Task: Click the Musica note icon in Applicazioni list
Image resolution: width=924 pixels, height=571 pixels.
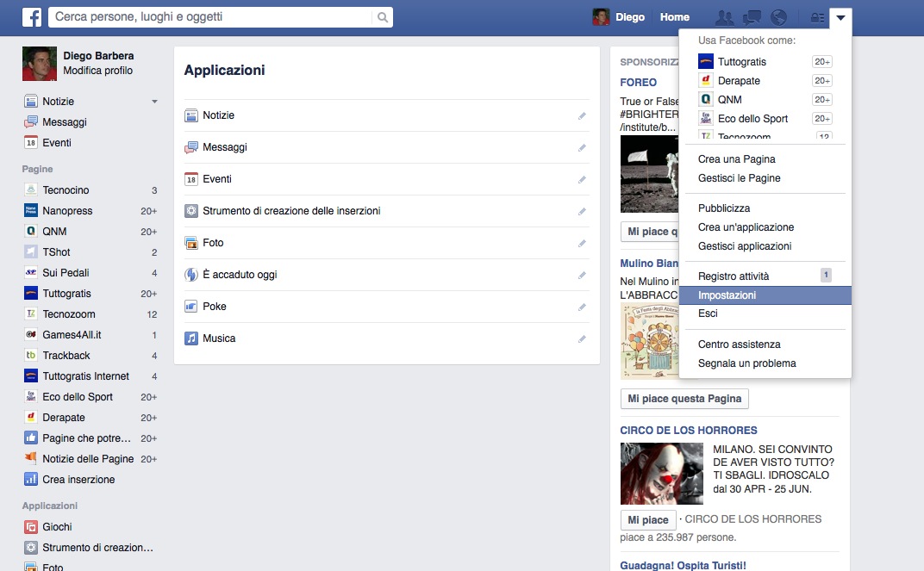Action: coord(191,338)
